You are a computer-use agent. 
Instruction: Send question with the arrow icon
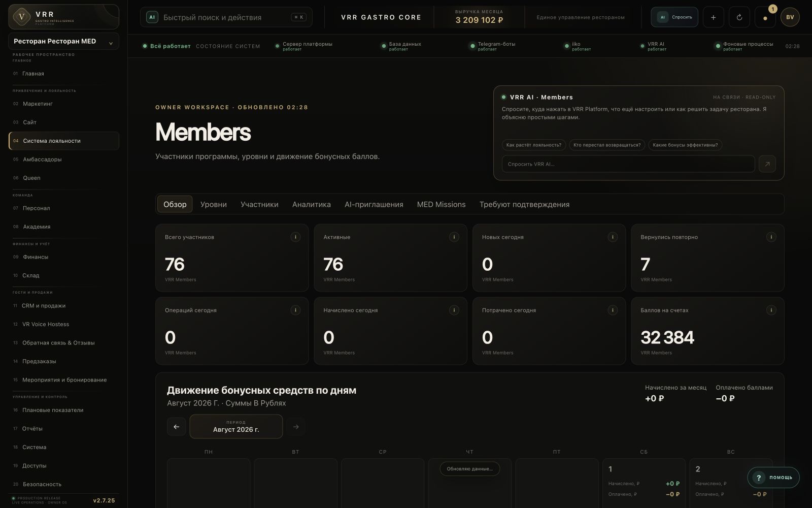[767, 164]
